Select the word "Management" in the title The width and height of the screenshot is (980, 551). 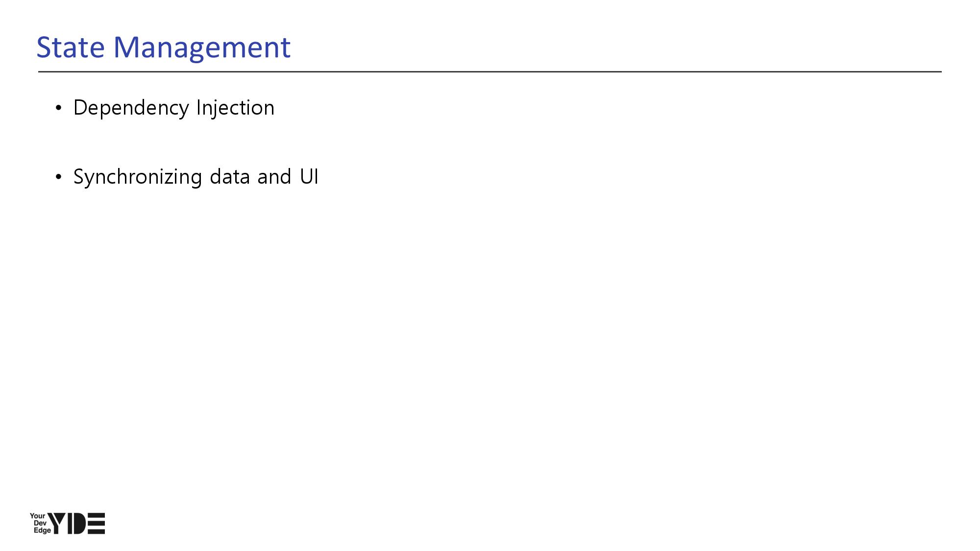click(x=202, y=48)
